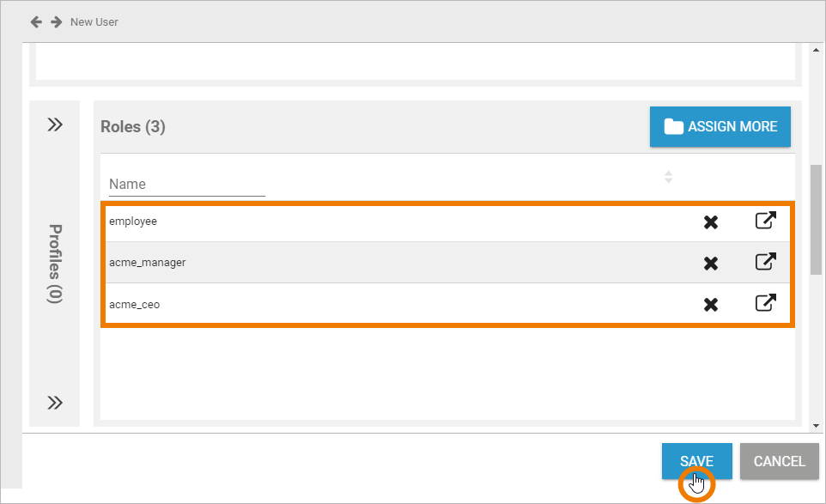Save the new user
This screenshot has width=826, height=504.
(x=696, y=461)
